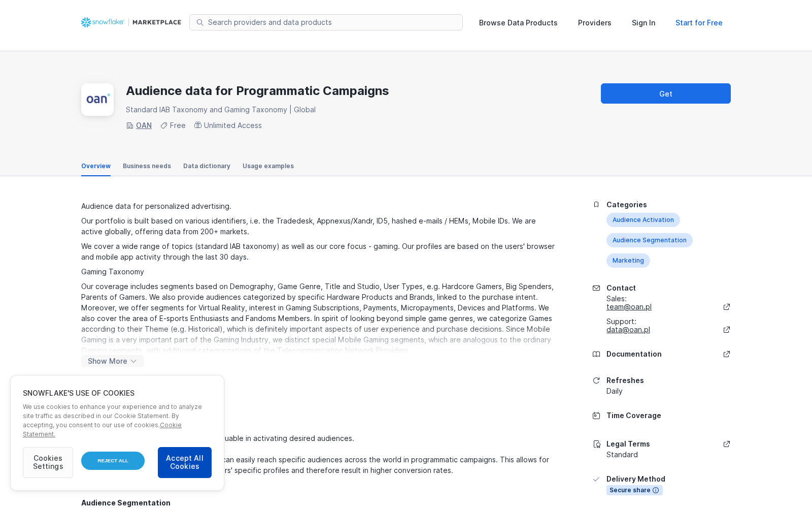
Task: Click the Audience Activation category tag
Action: [x=643, y=220]
